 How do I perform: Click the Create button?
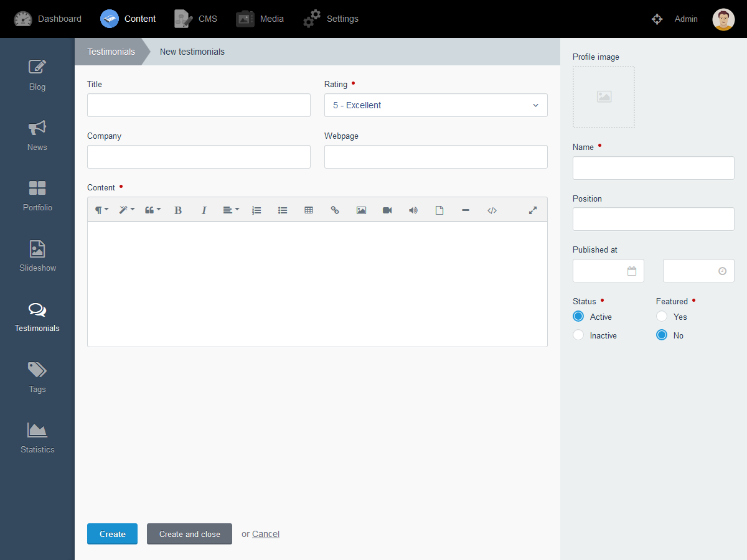[112, 534]
